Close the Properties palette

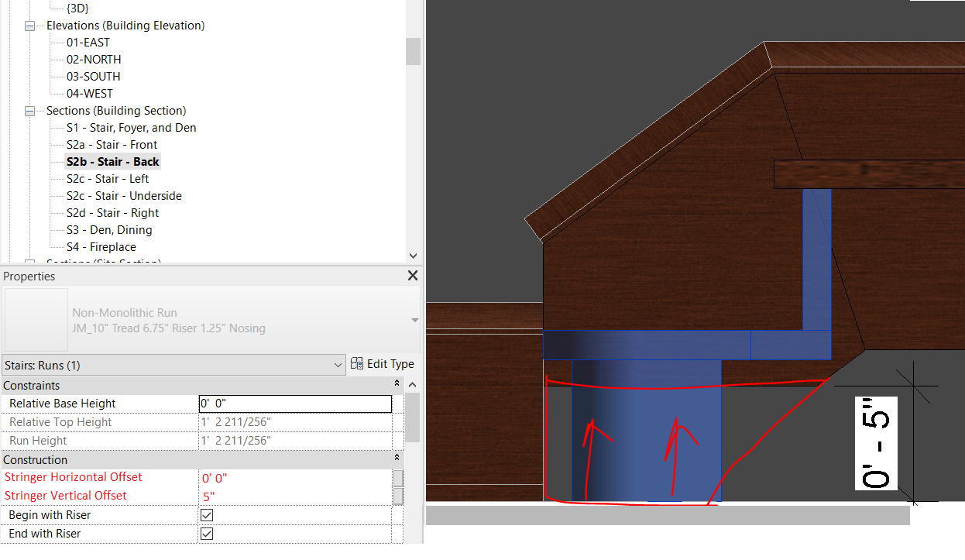click(412, 275)
